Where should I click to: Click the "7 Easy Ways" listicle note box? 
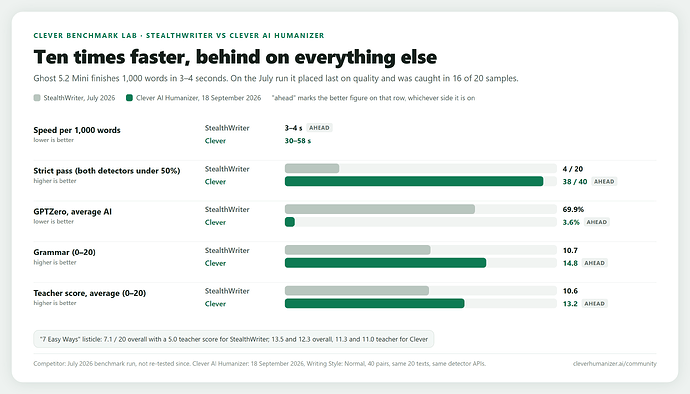click(x=234, y=339)
